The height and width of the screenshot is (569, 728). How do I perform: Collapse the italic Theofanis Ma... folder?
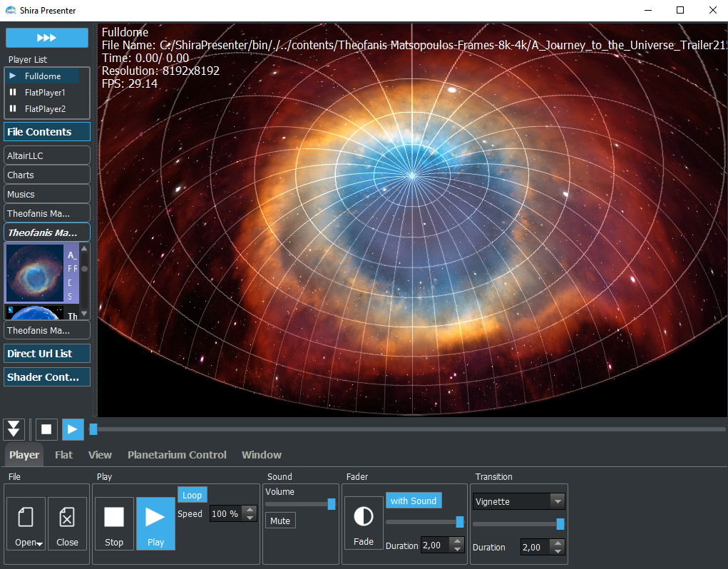click(47, 232)
